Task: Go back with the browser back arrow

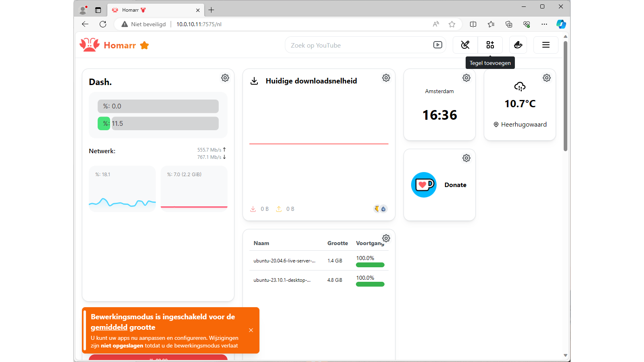Action: click(x=85, y=24)
